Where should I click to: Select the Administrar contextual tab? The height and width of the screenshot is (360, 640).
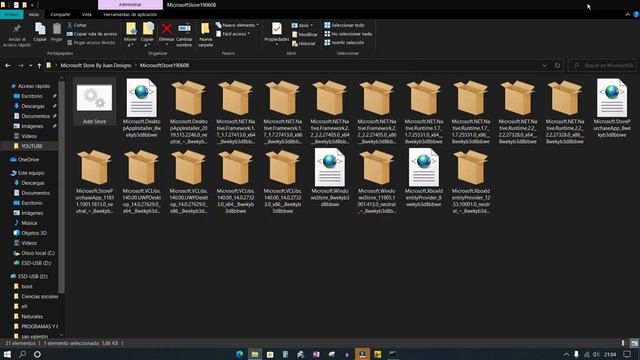point(130,4)
